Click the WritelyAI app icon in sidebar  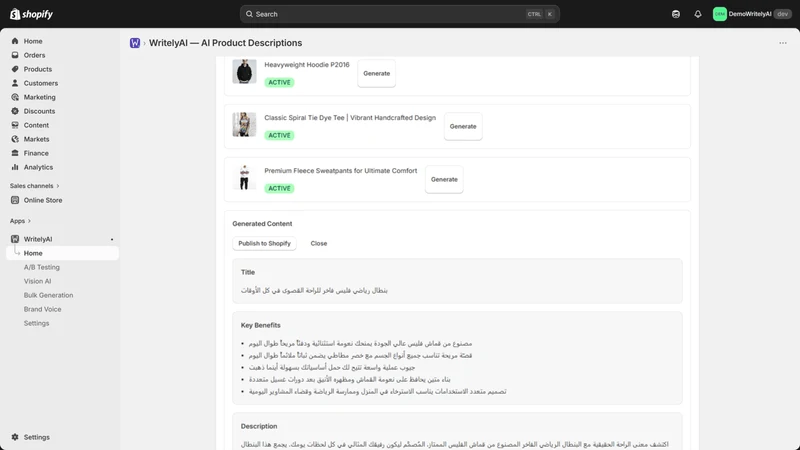[15, 239]
